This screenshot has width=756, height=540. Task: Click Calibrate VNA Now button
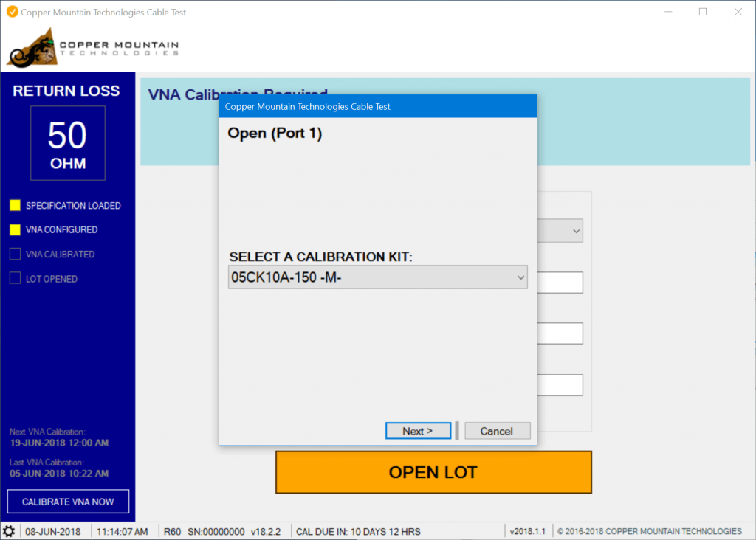[x=68, y=502]
